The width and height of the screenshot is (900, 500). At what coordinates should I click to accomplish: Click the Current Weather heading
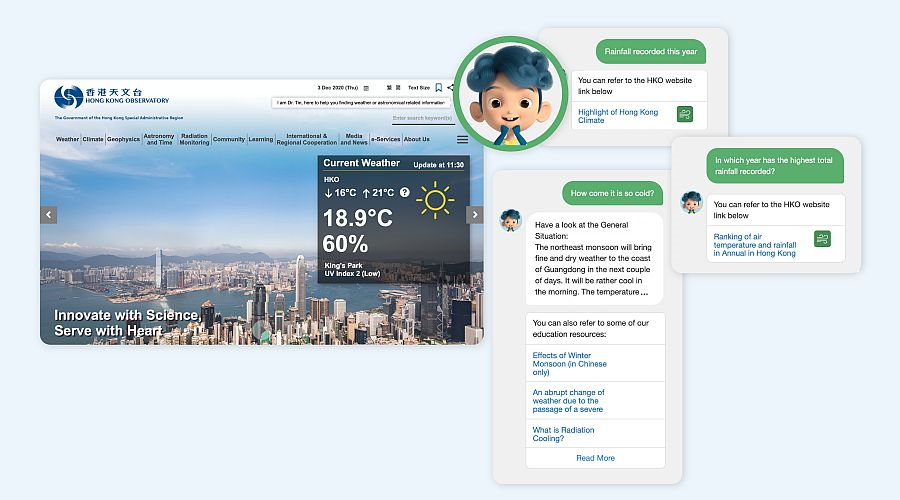362,163
